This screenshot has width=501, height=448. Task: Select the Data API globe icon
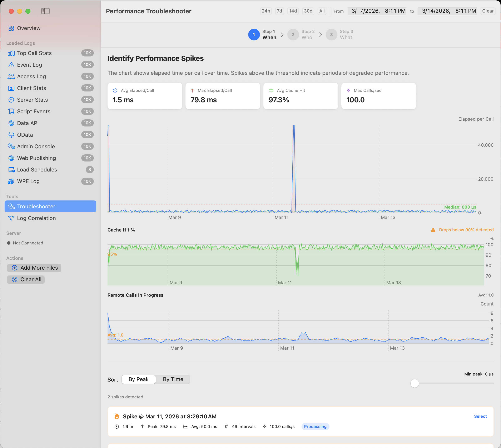pos(11,123)
